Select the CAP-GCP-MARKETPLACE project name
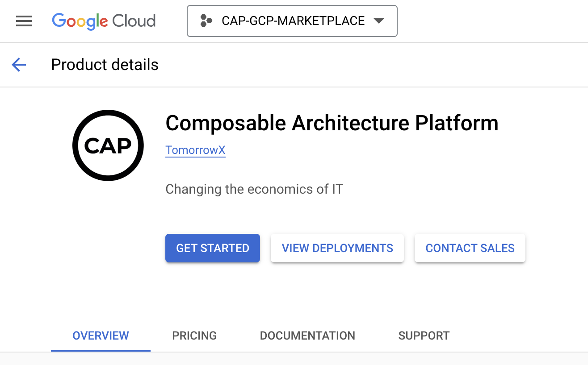This screenshot has width=588, height=365. tap(293, 21)
